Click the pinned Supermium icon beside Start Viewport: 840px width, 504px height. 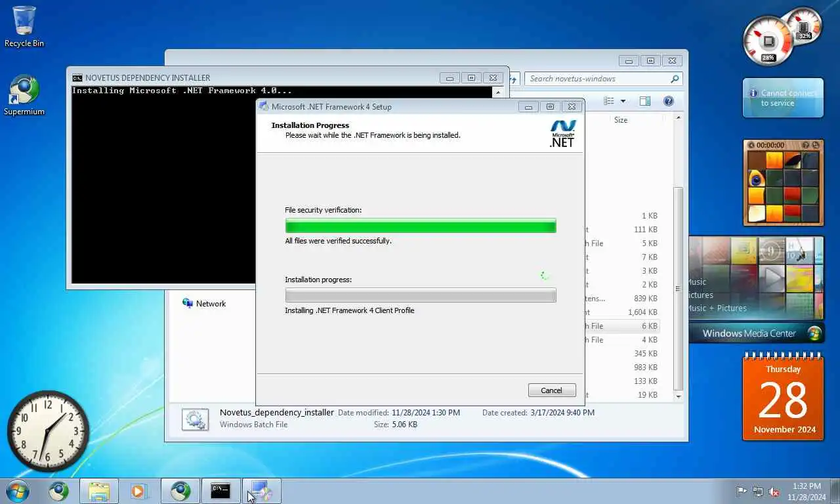click(58, 491)
